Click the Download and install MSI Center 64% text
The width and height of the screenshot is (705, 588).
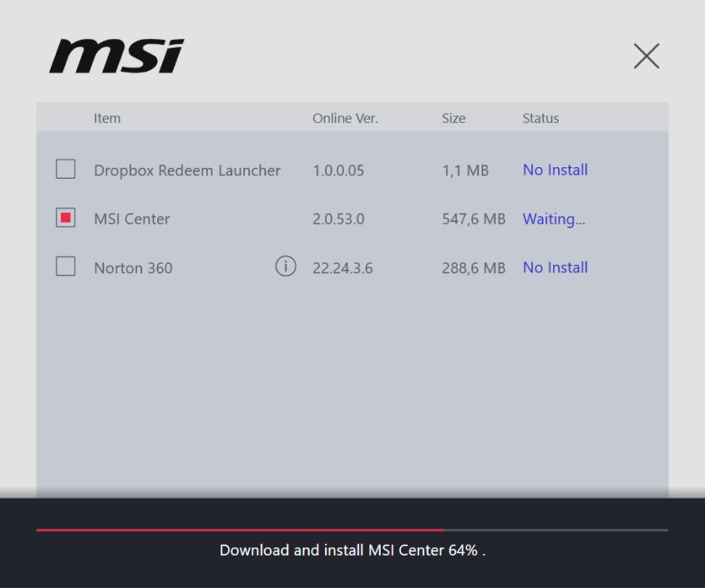(x=353, y=550)
